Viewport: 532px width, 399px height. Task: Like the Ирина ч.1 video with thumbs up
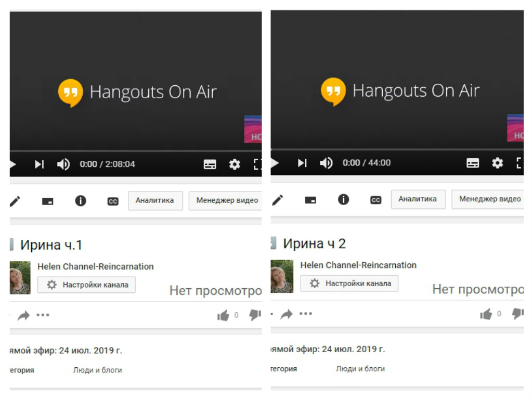tap(223, 315)
